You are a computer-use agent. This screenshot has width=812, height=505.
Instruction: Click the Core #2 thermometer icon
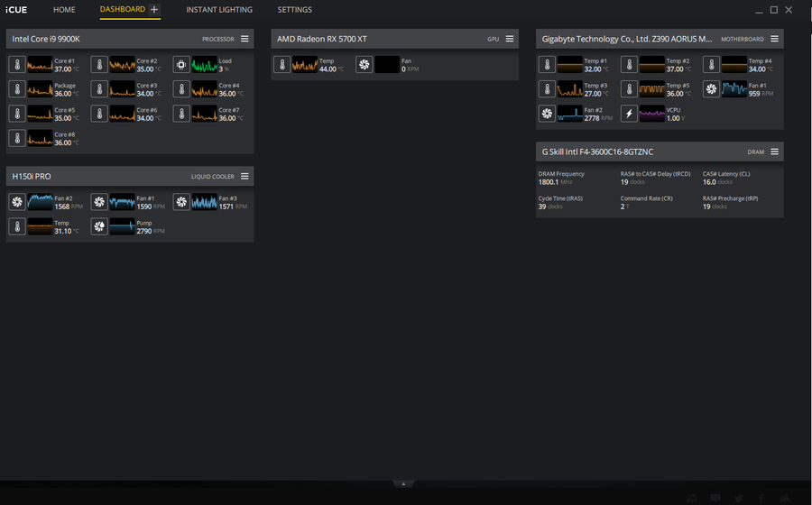99,65
